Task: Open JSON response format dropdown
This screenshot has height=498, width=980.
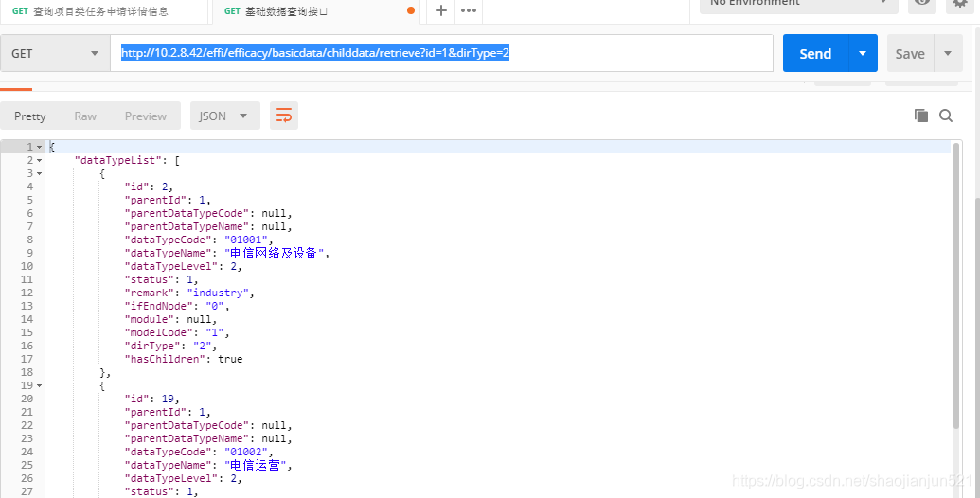Action: (x=225, y=116)
